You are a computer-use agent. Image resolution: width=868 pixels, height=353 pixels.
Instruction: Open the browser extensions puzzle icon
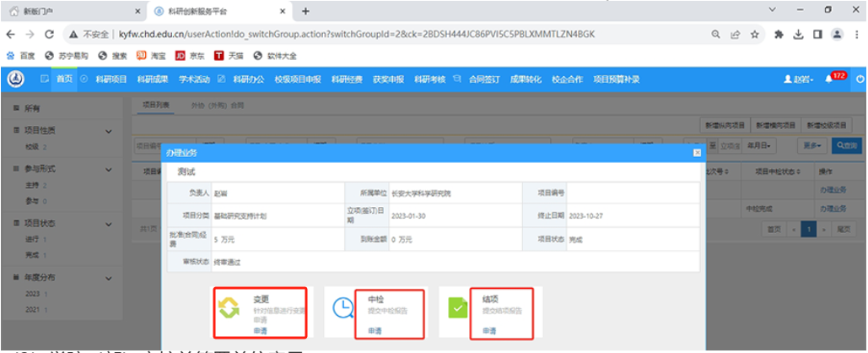coord(779,35)
